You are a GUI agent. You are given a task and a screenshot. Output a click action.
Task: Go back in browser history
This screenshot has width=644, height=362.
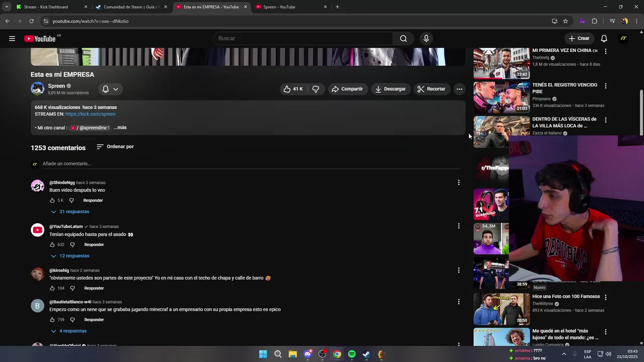tap(7, 21)
